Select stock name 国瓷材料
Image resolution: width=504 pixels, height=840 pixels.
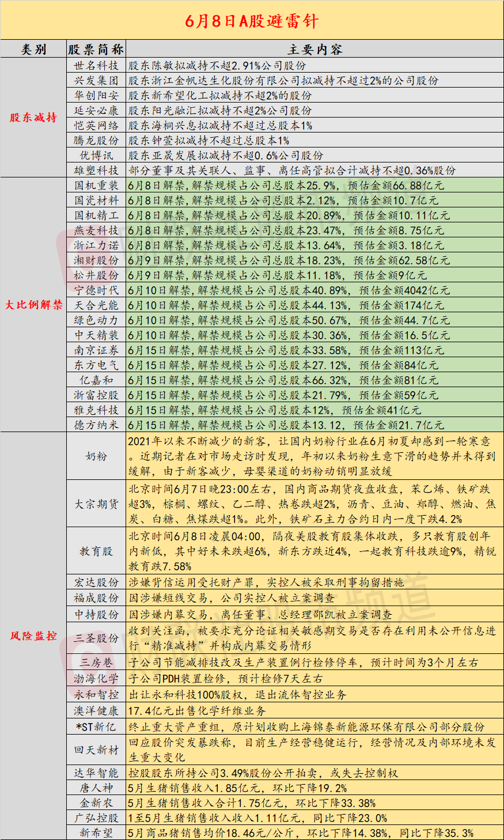click(x=96, y=200)
